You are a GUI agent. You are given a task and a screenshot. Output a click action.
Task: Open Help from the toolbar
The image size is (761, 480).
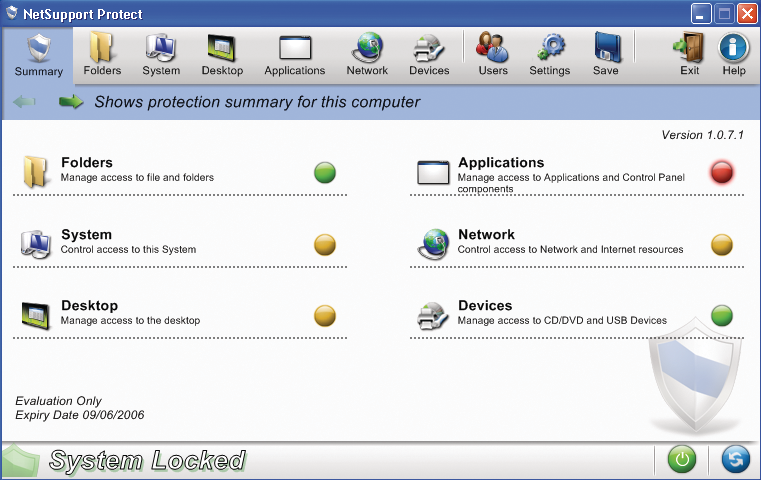[734, 54]
